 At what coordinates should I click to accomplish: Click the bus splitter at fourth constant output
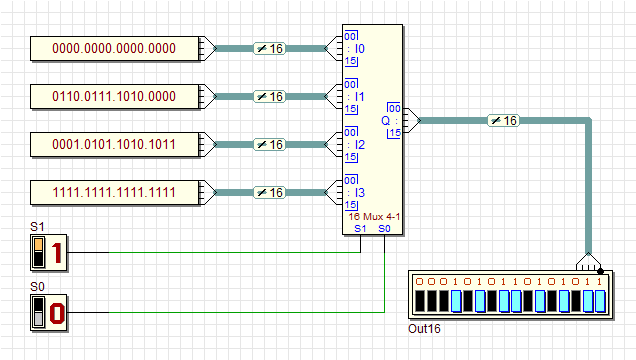pyautogui.click(x=208, y=192)
